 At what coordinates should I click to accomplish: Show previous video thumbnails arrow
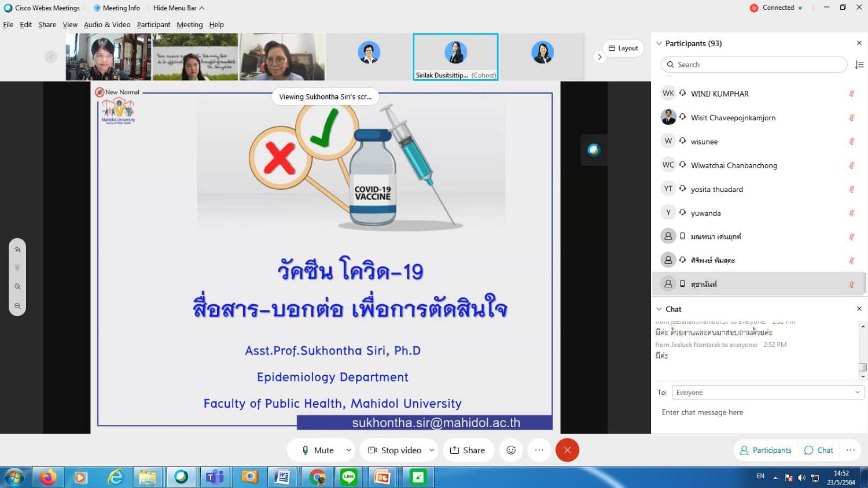pyautogui.click(x=51, y=57)
